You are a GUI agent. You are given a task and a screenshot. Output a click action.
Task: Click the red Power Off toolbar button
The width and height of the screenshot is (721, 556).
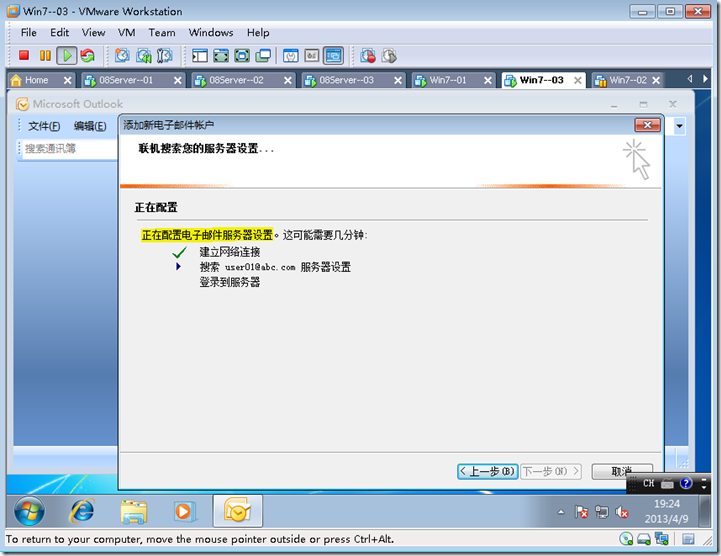tap(24, 56)
